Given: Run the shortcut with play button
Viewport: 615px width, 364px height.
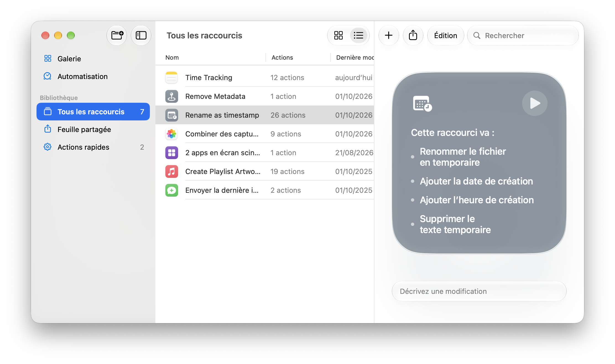Looking at the screenshot, I should click(x=535, y=103).
